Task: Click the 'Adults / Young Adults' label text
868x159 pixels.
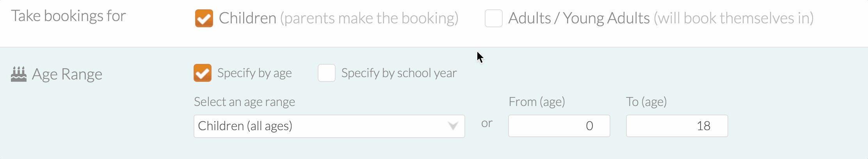Action: pyautogui.click(x=579, y=18)
